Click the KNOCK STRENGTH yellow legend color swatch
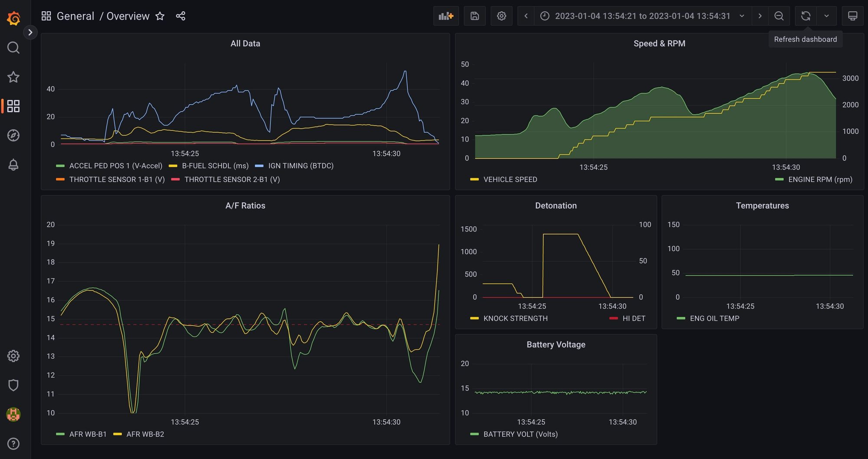Viewport: 868px width, 459px height. [x=474, y=318]
